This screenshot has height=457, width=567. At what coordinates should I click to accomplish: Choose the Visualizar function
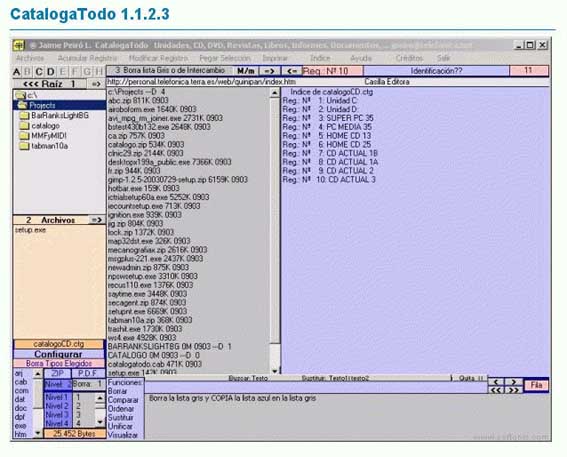click(x=123, y=435)
